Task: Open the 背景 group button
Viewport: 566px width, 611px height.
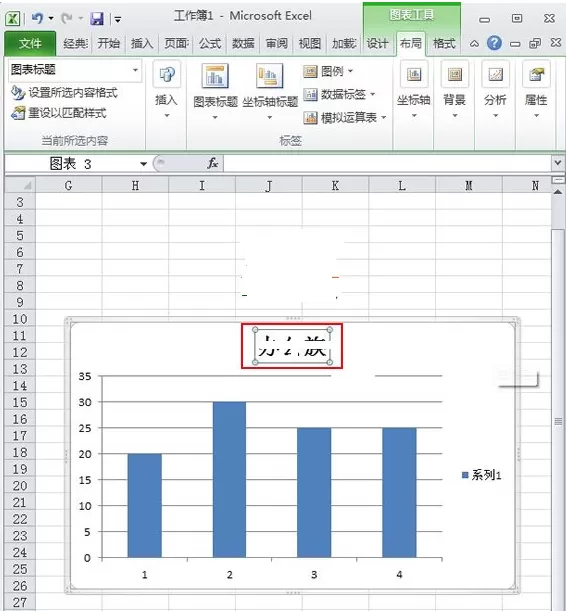Action: point(455,90)
